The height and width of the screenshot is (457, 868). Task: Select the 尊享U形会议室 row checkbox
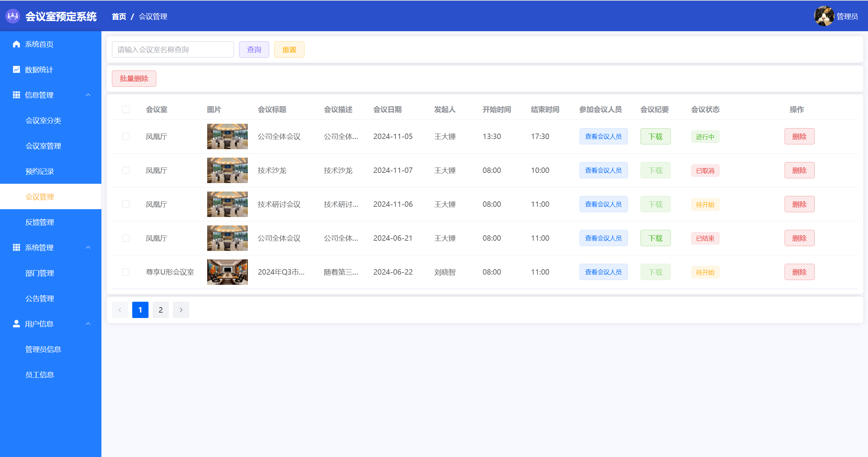click(x=126, y=272)
